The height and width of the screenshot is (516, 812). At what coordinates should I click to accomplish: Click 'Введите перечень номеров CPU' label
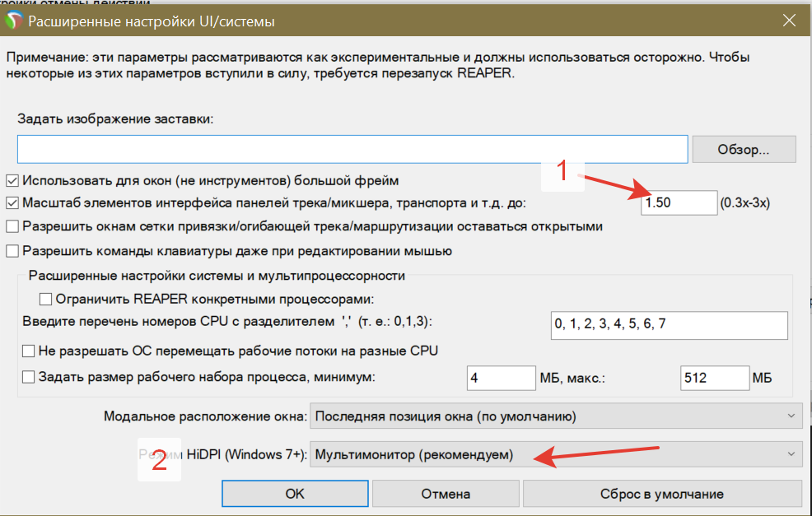227,322
